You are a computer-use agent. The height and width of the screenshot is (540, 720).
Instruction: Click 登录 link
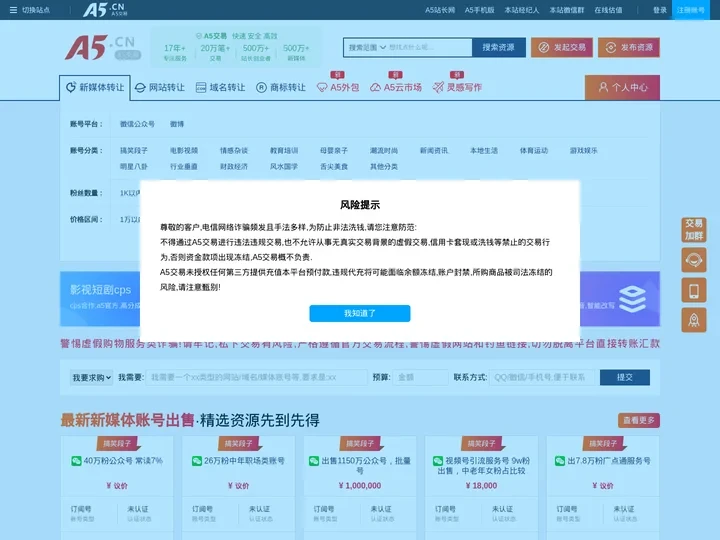(660, 10)
